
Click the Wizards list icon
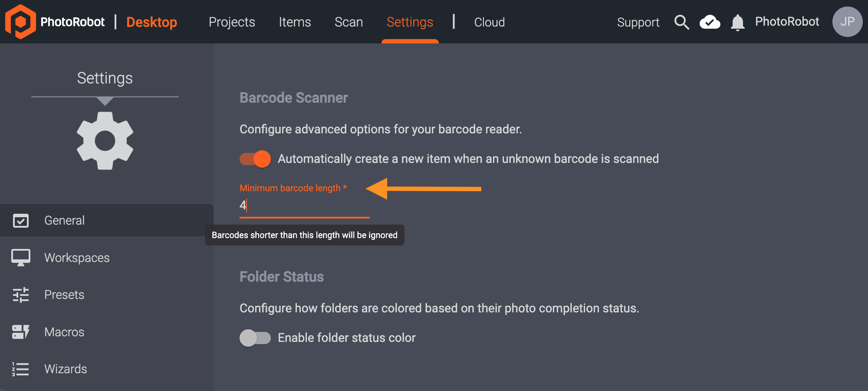tap(21, 369)
